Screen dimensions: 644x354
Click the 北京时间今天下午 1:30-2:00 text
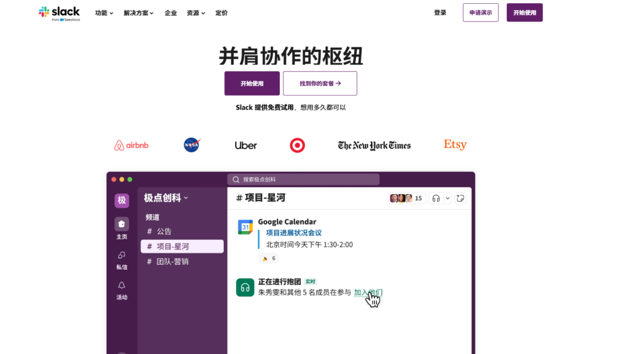309,245
